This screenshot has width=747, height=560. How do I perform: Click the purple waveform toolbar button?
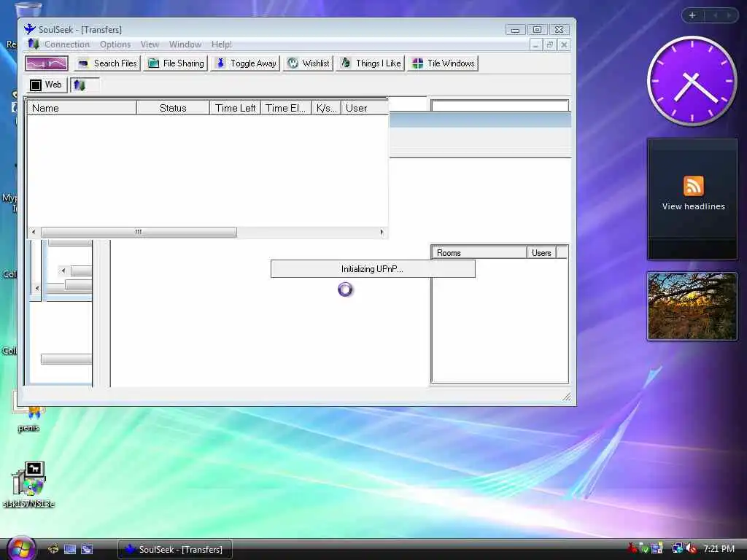pyautogui.click(x=47, y=63)
